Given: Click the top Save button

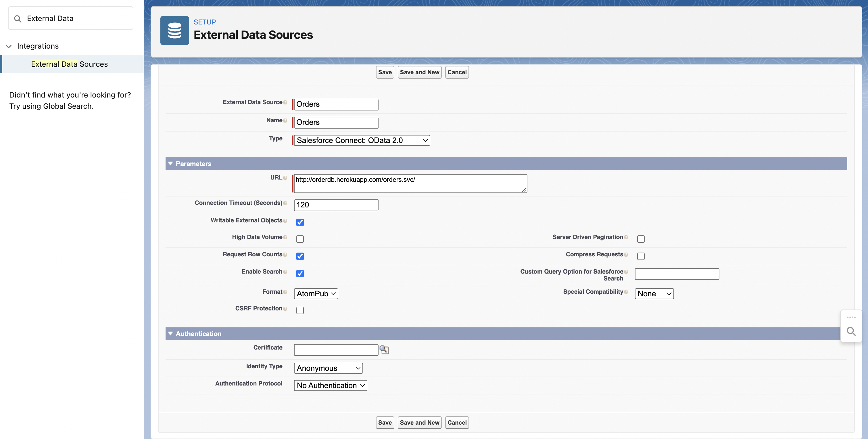Looking at the screenshot, I should click(385, 72).
